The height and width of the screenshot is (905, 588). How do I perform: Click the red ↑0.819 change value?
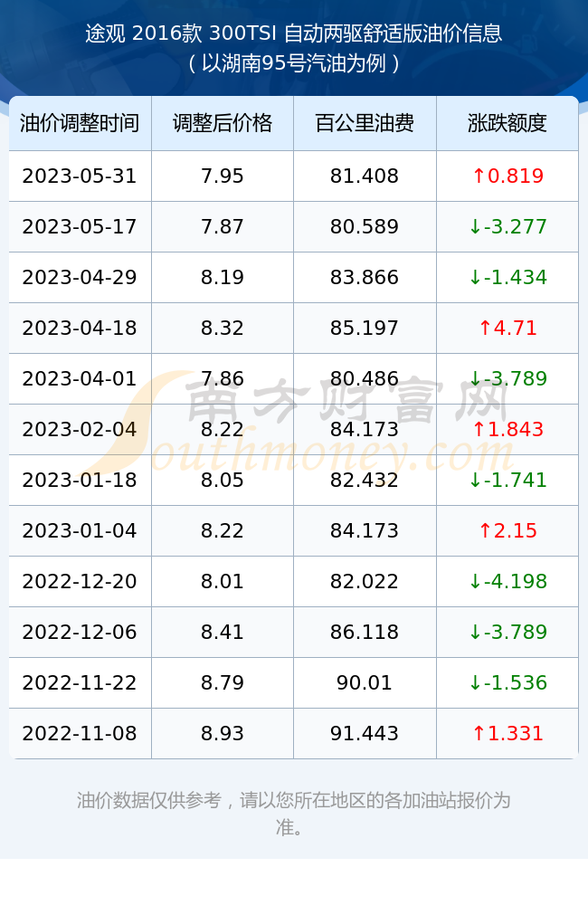point(507,176)
